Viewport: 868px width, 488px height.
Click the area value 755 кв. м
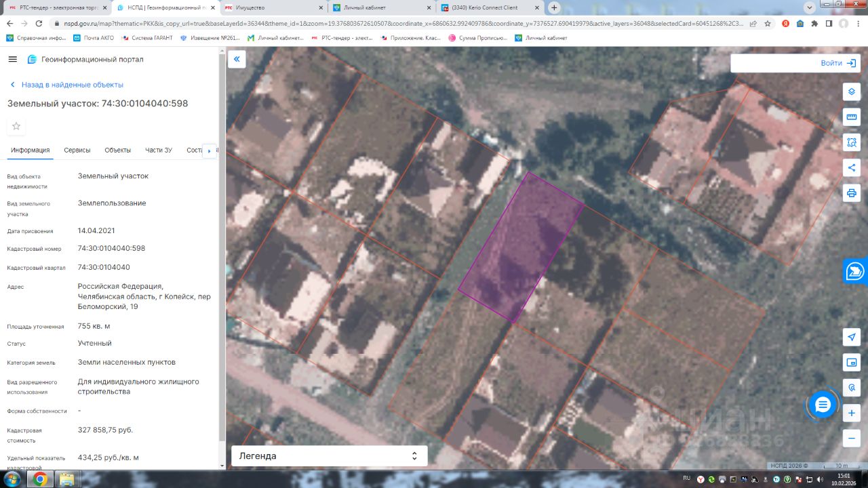[94, 326]
